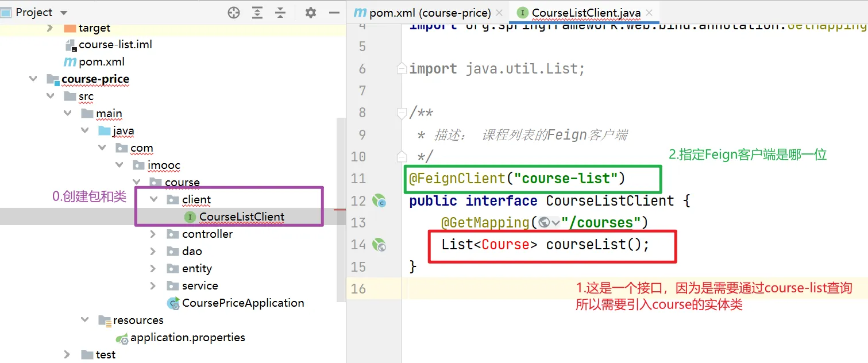Expand the controller package arrow
The height and width of the screenshot is (363, 868).
[153, 234]
